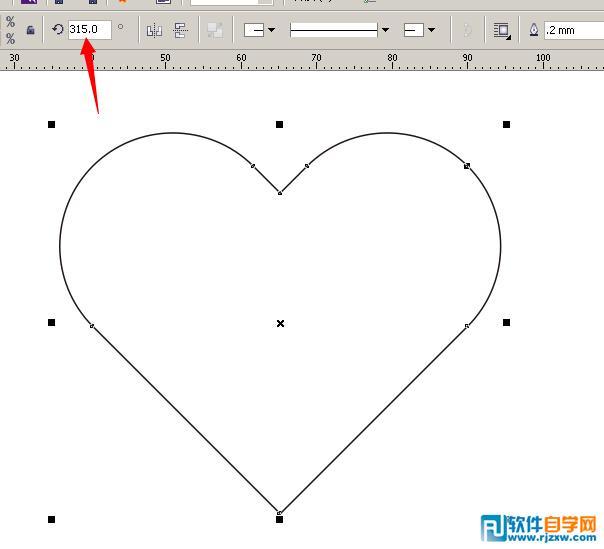Click the start arrowhead selector box

254,30
